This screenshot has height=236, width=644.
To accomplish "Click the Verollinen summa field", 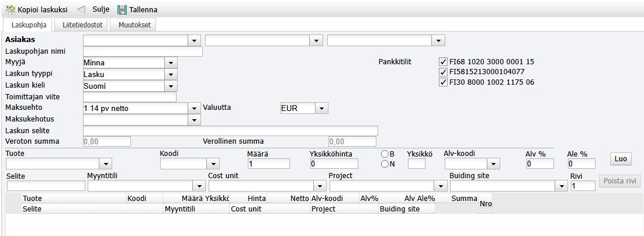I will coord(352,141).
